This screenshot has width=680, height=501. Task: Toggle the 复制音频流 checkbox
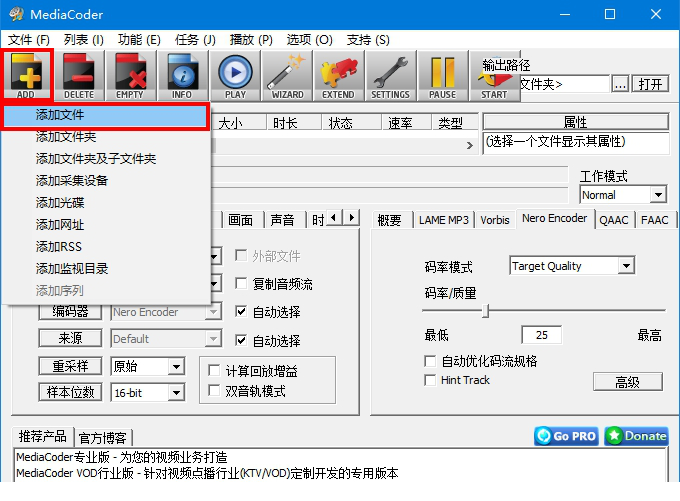(241, 284)
